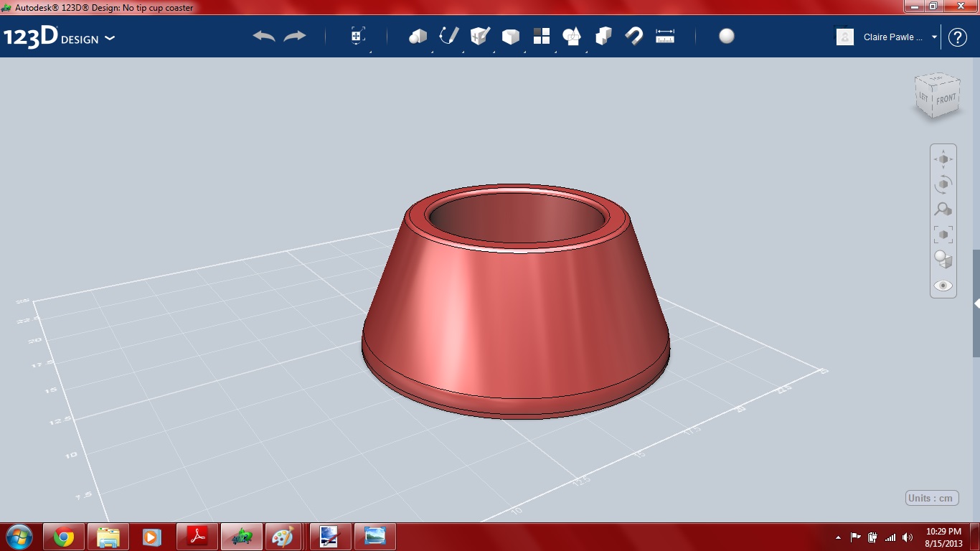Select the Pan navigation tool

(x=943, y=159)
